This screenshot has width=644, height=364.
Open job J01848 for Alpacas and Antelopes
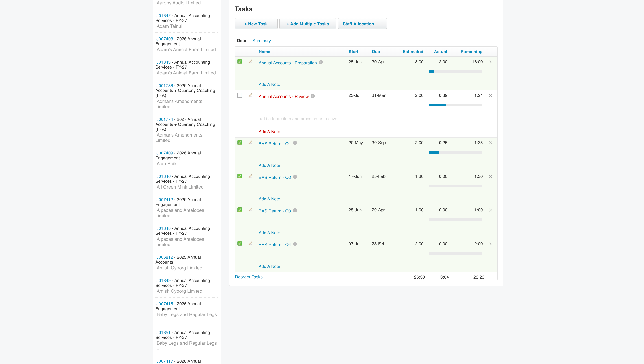pos(163,228)
